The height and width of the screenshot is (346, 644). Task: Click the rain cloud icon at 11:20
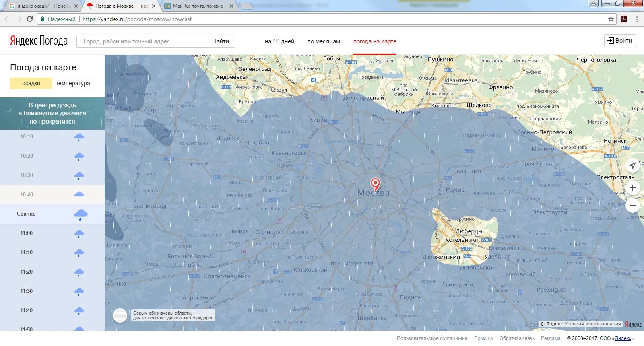[79, 272]
